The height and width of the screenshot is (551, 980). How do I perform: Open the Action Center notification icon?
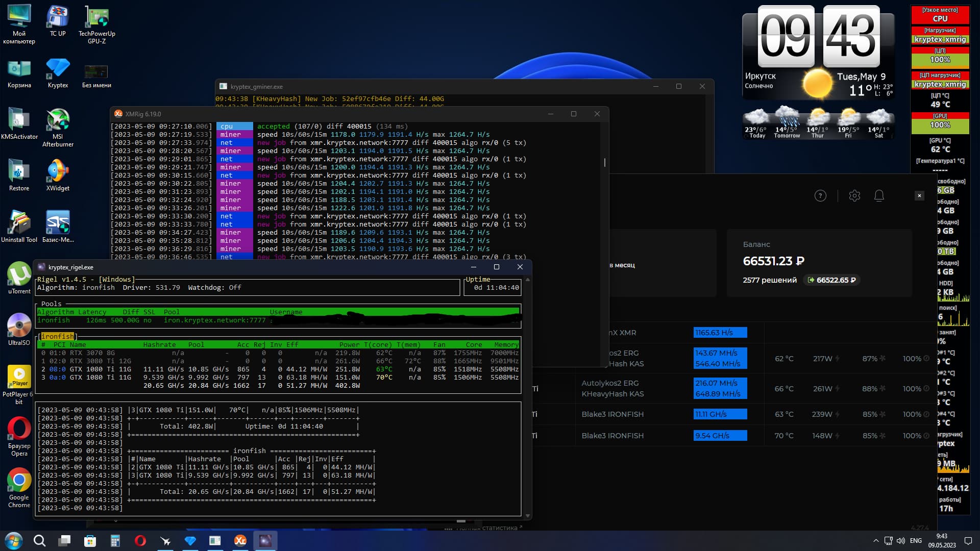coord(968,541)
